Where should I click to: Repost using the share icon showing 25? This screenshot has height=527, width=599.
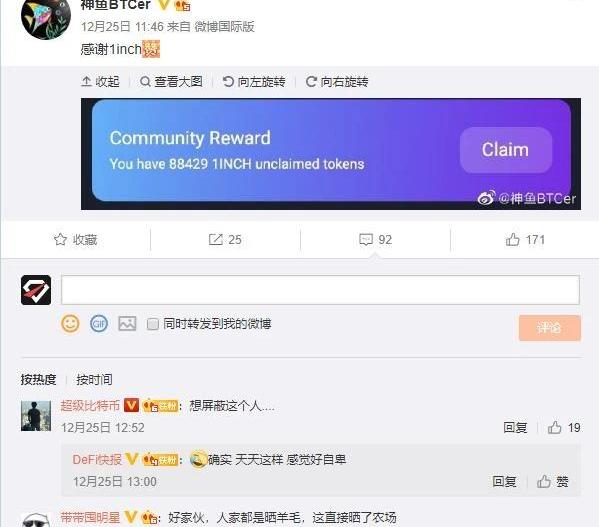(225, 239)
